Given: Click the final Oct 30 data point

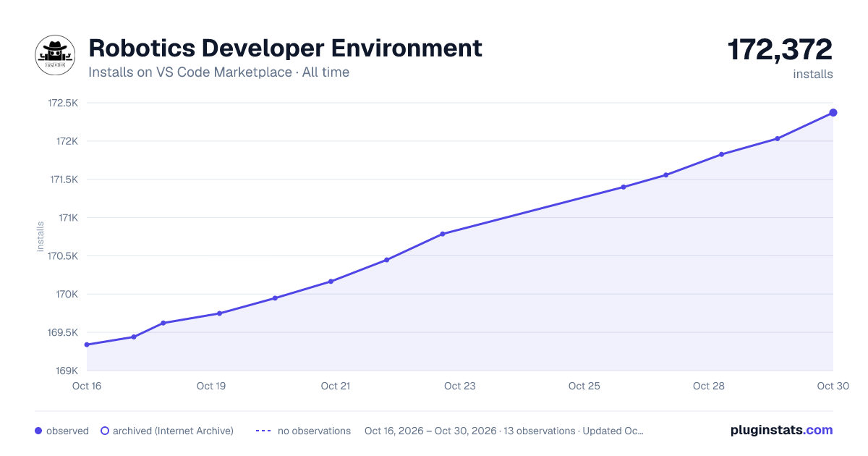Looking at the screenshot, I should pos(833,112).
